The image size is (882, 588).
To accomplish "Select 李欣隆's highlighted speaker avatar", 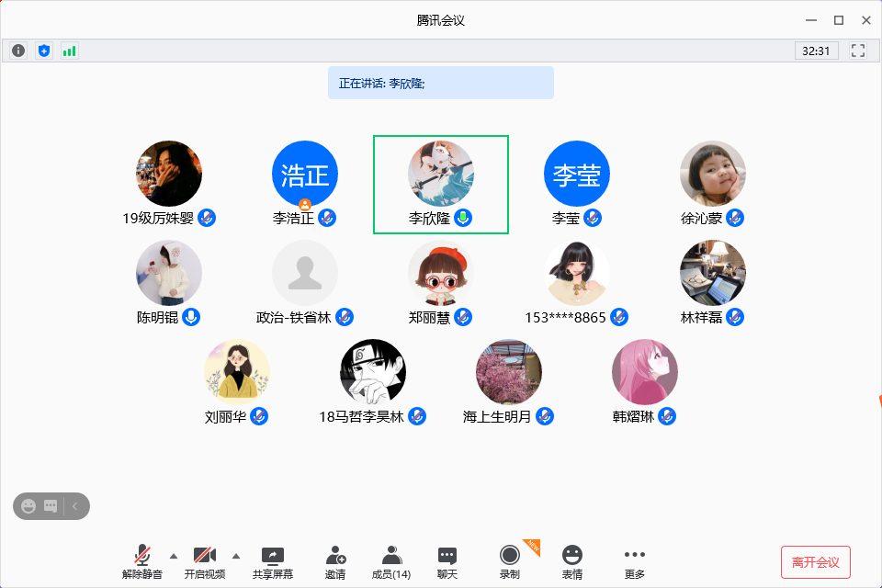I will tap(441, 174).
